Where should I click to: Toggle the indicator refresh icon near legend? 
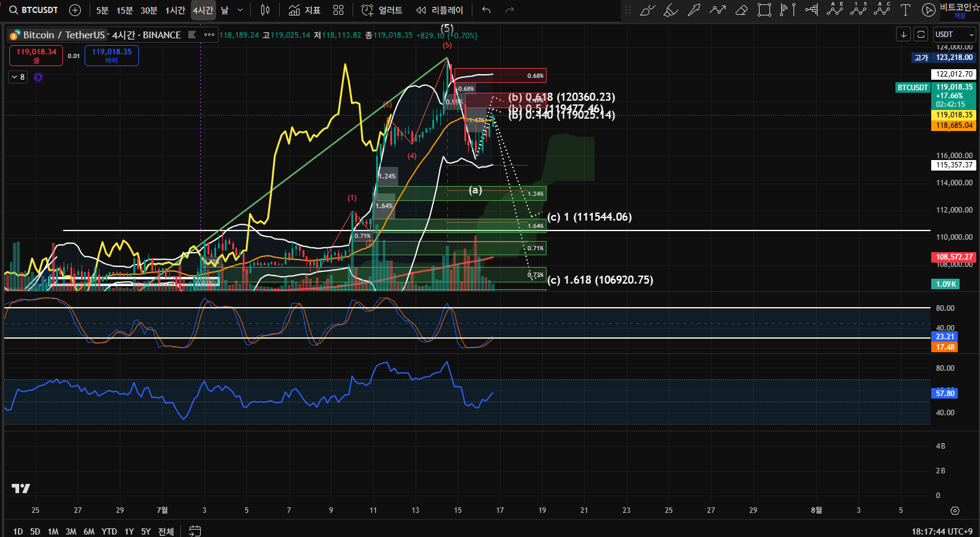click(38, 77)
